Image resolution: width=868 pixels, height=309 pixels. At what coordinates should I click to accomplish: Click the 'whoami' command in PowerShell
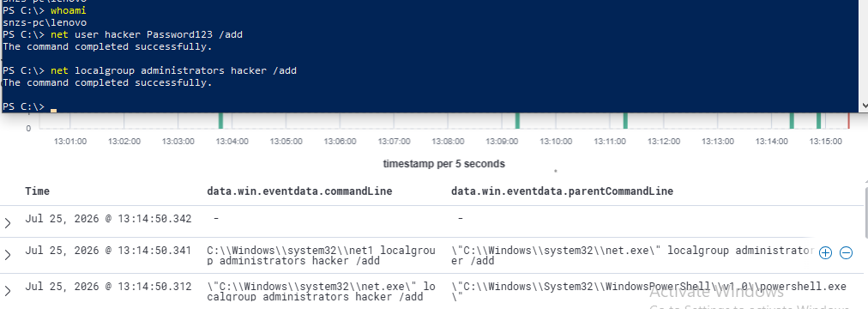(x=68, y=10)
